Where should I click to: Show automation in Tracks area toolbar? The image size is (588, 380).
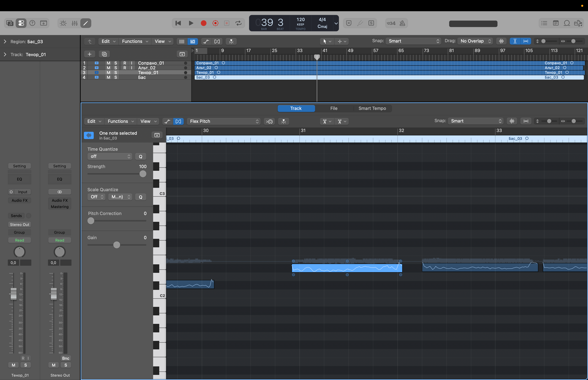206,42
